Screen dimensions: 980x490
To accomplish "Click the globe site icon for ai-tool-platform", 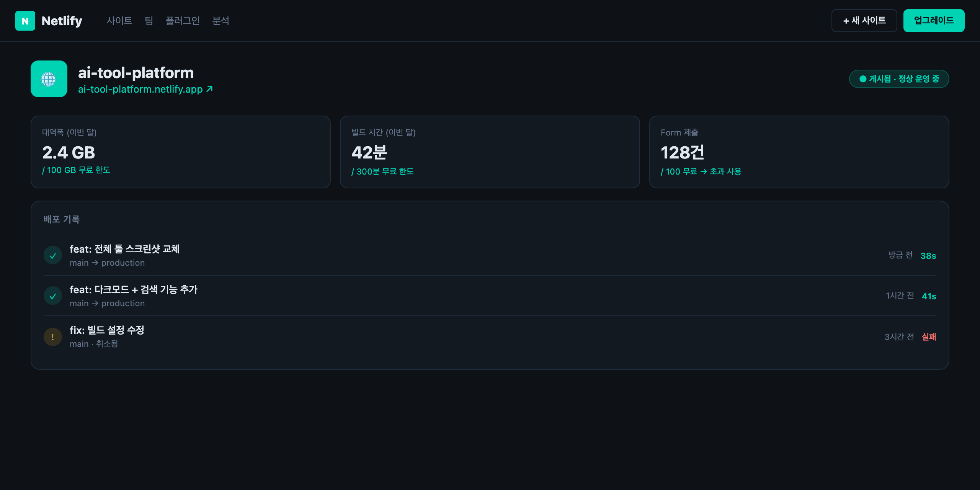I will 49,79.
